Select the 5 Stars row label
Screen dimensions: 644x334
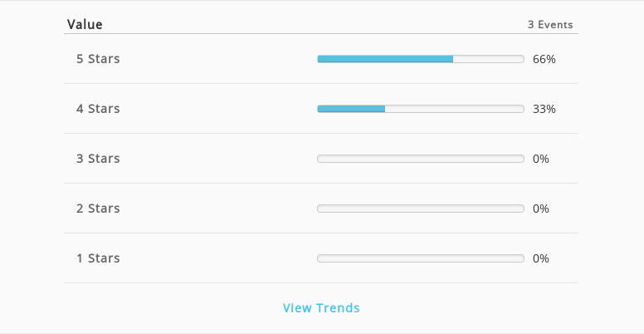[x=98, y=59]
